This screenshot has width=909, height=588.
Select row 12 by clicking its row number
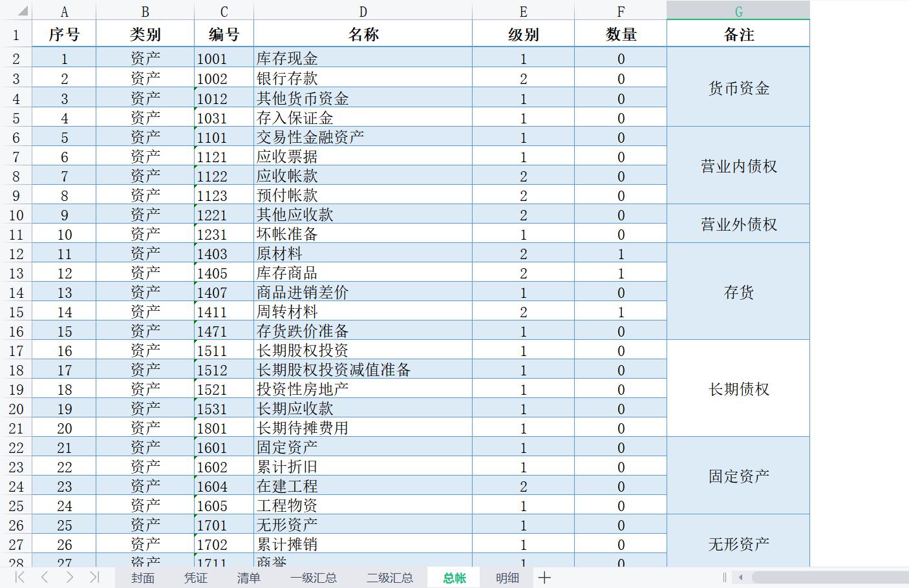pyautogui.click(x=17, y=253)
